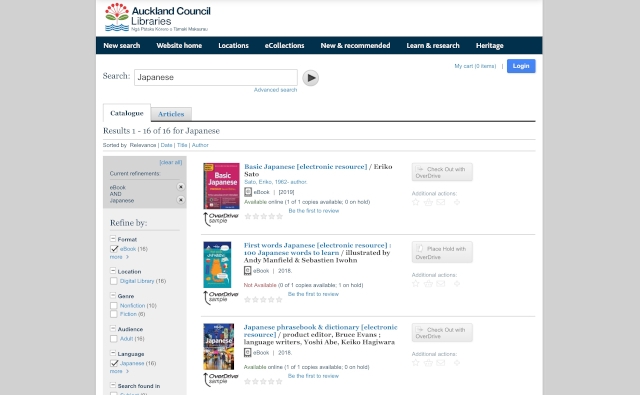
Task: Remove the Japanese refinement with its x icon
Action: pos(180,200)
